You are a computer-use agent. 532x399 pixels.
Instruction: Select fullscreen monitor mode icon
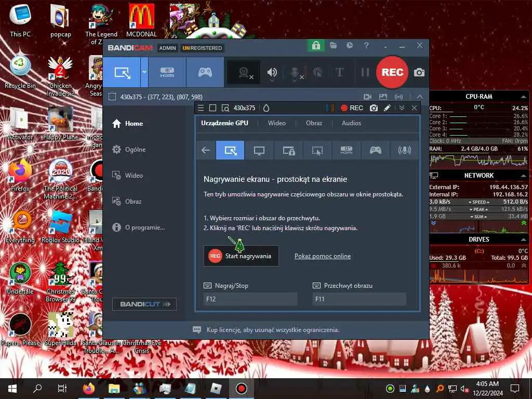[259, 150]
